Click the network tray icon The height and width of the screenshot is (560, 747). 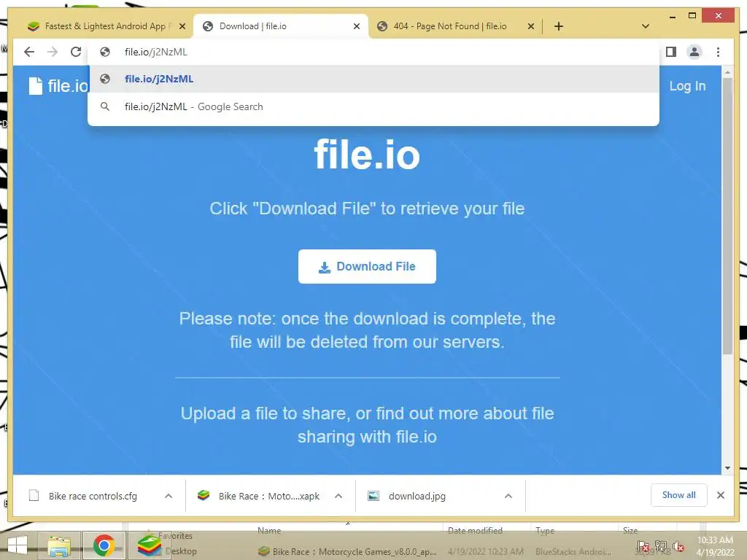tap(661, 546)
